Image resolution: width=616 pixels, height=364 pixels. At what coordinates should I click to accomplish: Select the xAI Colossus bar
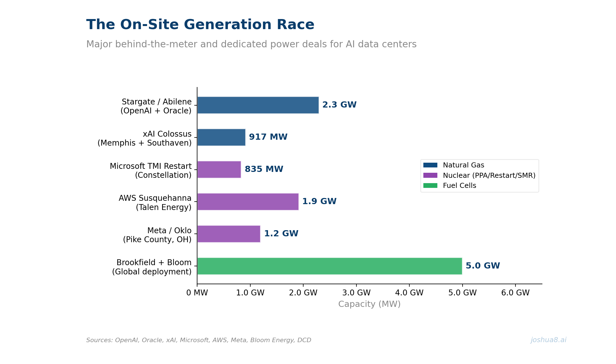click(x=221, y=137)
